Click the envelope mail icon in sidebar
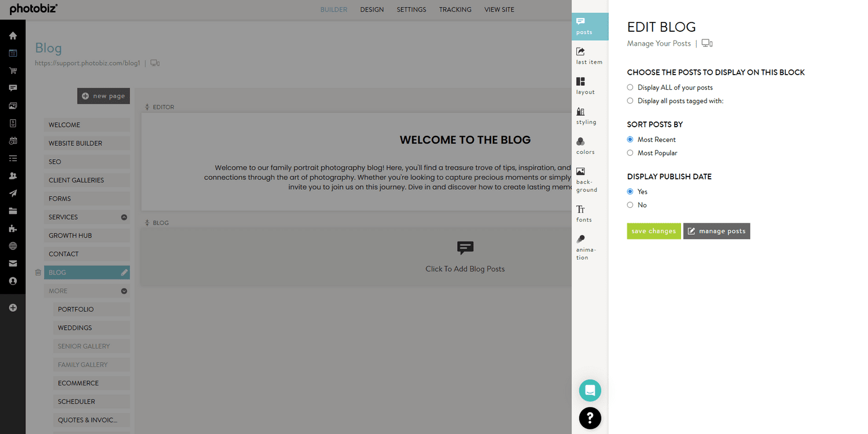The width and height of the screenshot is (868, 434). click(x=13, y=263)
